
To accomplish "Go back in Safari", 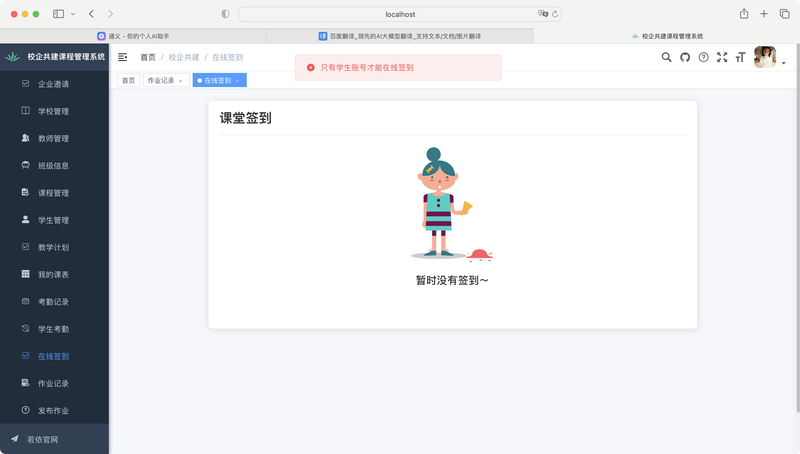I will (91, 14).
